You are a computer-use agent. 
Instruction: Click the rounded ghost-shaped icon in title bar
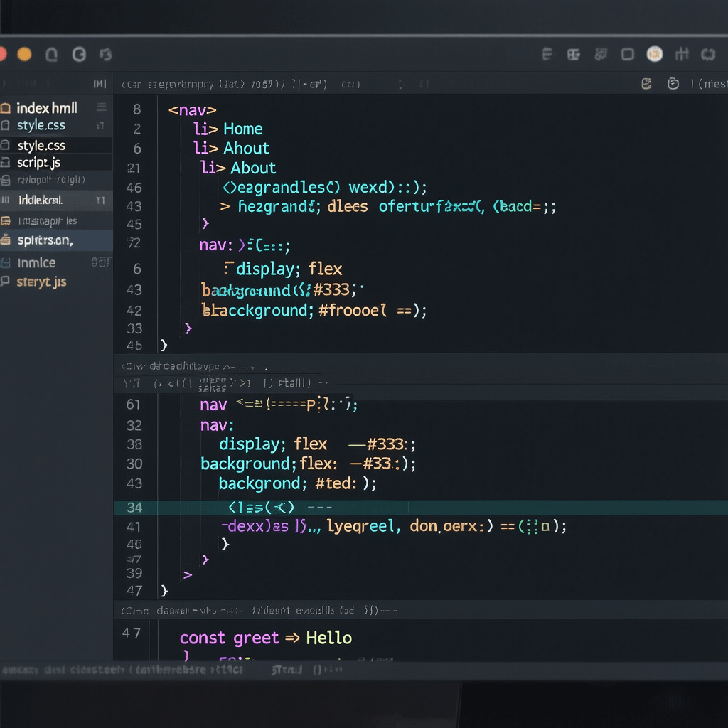[51, 55]
